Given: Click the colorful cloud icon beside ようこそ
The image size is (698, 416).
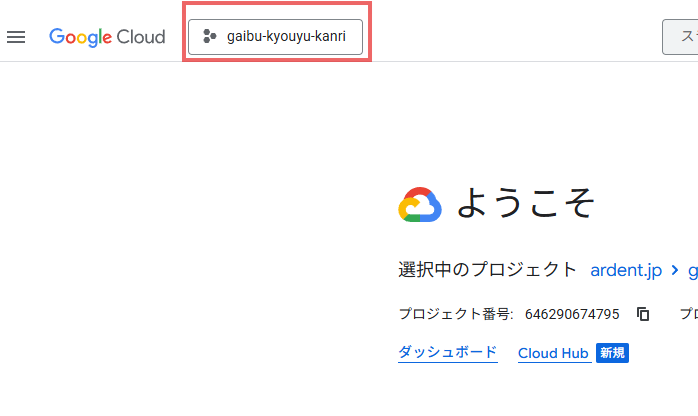Looking at the screenshot, I should tap(420, 204).
